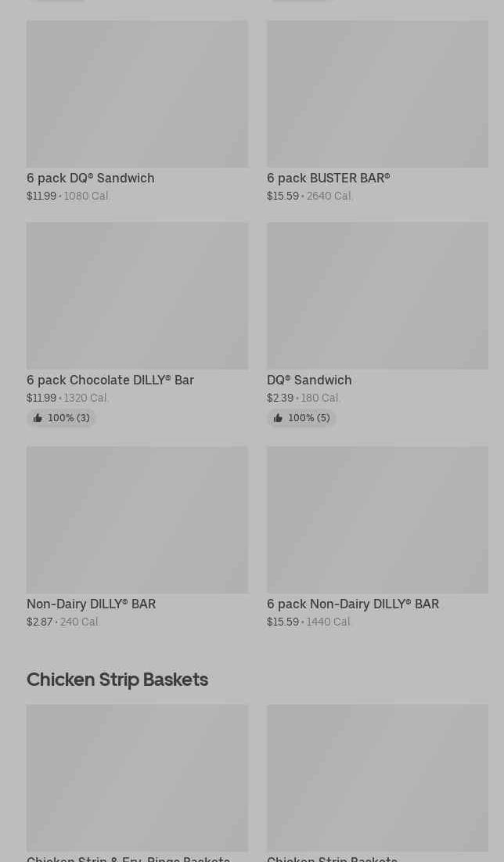
Task: Click the 100% (5) rating text
Action: pyautogui.click(x=309, y=418)
